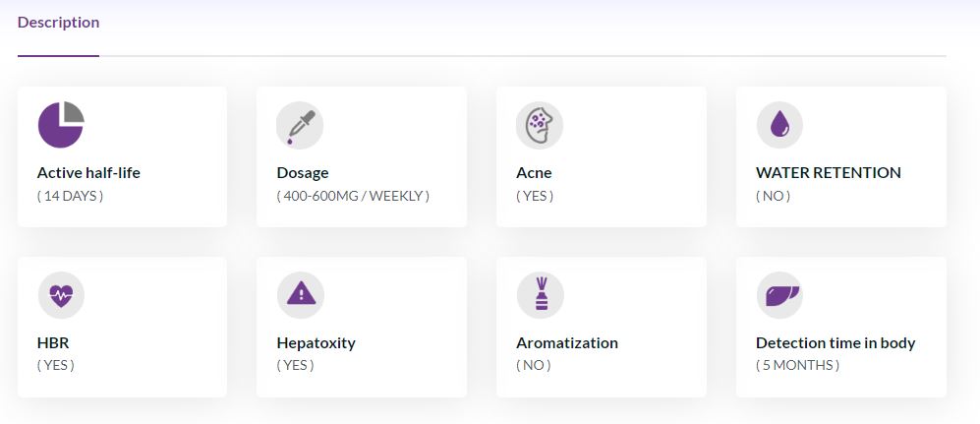Click the liver Detection time icon

[x=780, y=295]
